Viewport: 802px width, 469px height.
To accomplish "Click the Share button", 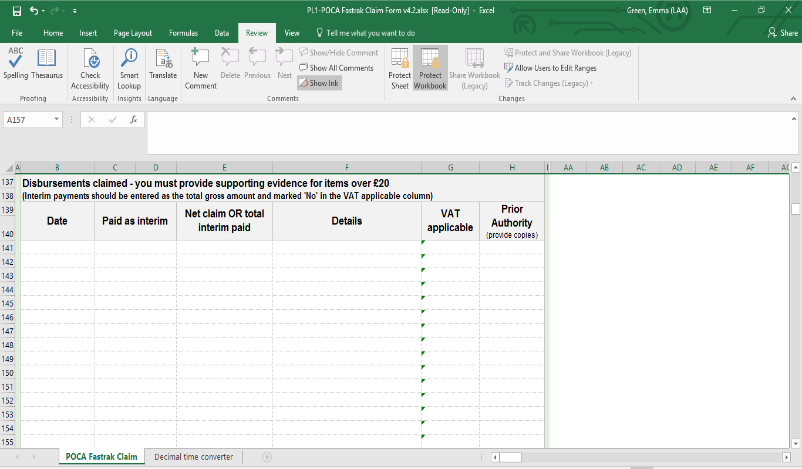I will [781, 33].
